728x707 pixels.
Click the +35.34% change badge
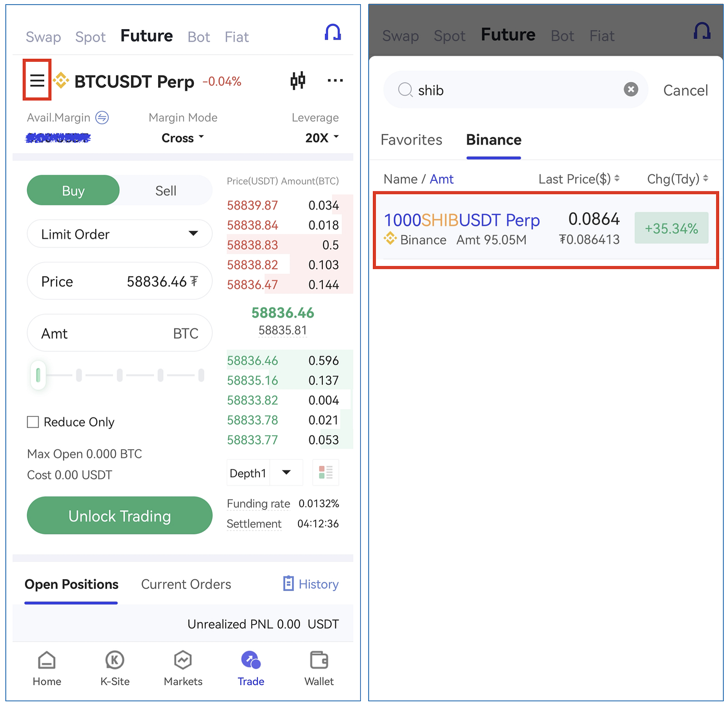pyautogui.click(x=671, y=228)
